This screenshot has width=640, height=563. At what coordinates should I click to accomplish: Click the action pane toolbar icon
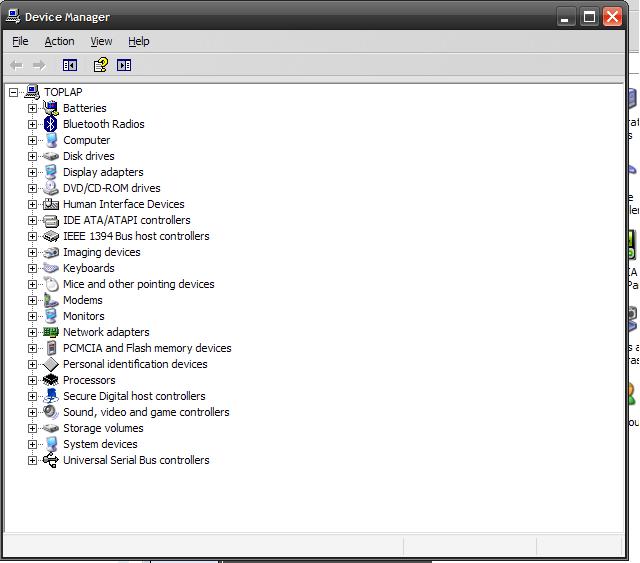click(124, 65)
